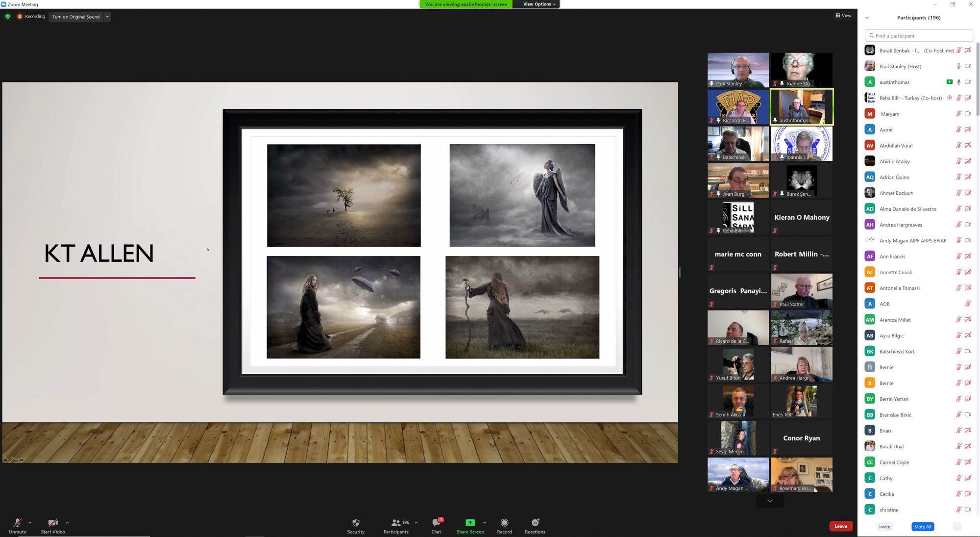This screenshot has width=980, height=537.
Task: Open Security options in the toolbar
Action: tap(356, 526)
